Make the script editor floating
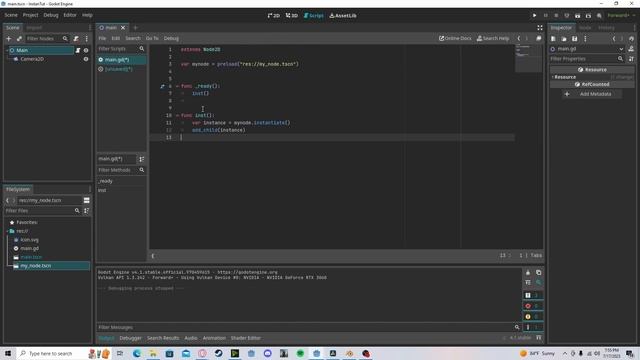Viewport: 640px width, 360px height. [x=539, y=38]
